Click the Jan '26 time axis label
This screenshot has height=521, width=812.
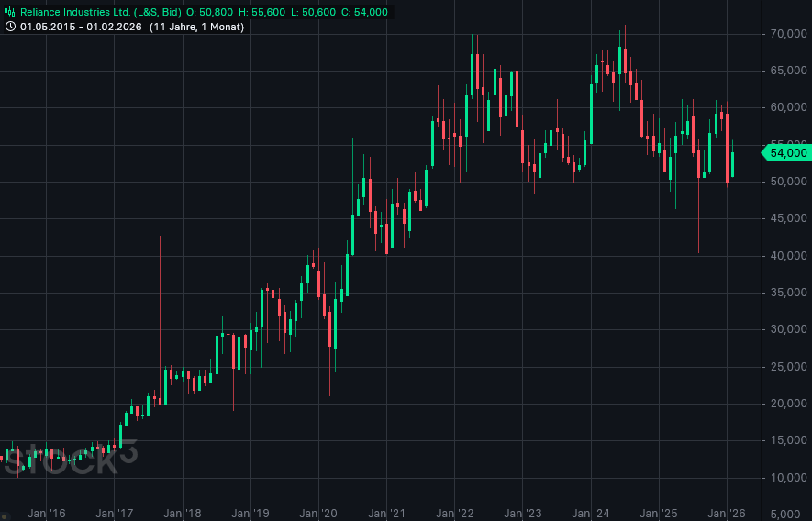[x=726, y=514]
